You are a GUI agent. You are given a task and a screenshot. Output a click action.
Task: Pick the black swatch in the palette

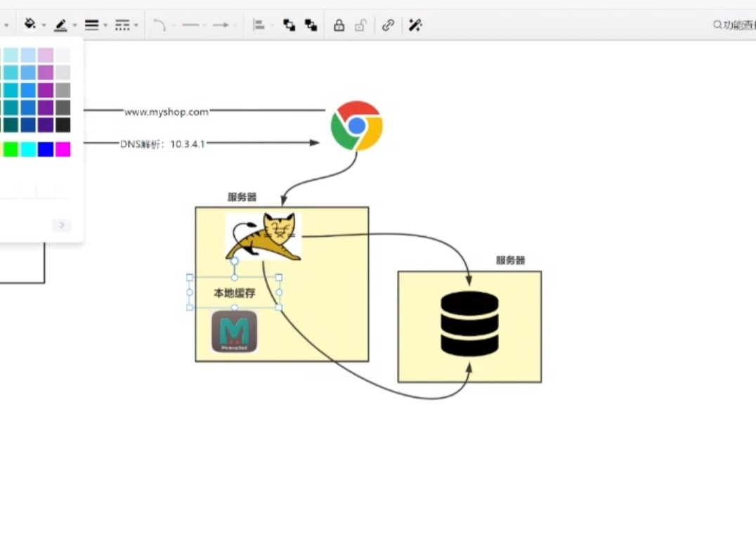pyautogui.click(x=63, y=125)
